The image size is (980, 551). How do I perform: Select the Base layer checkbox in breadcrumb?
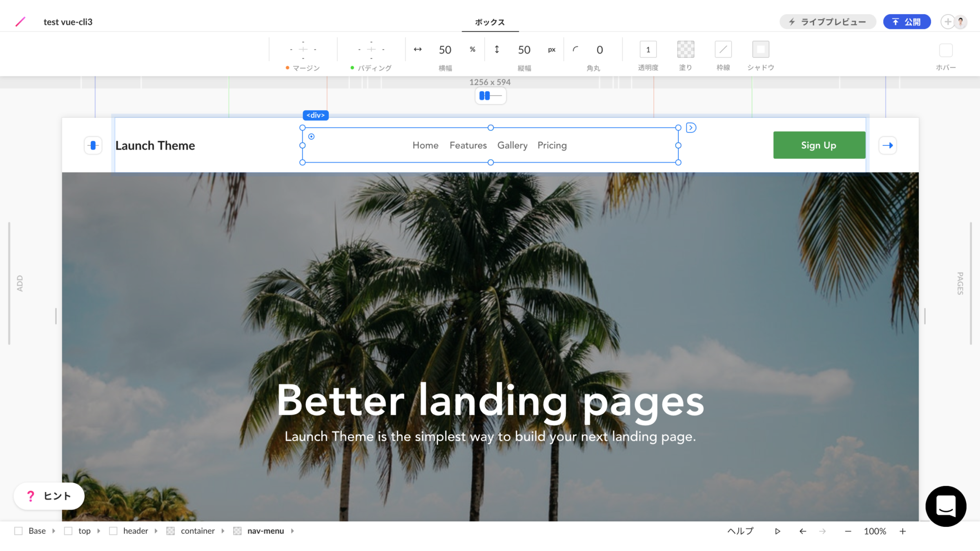point(18,531)
